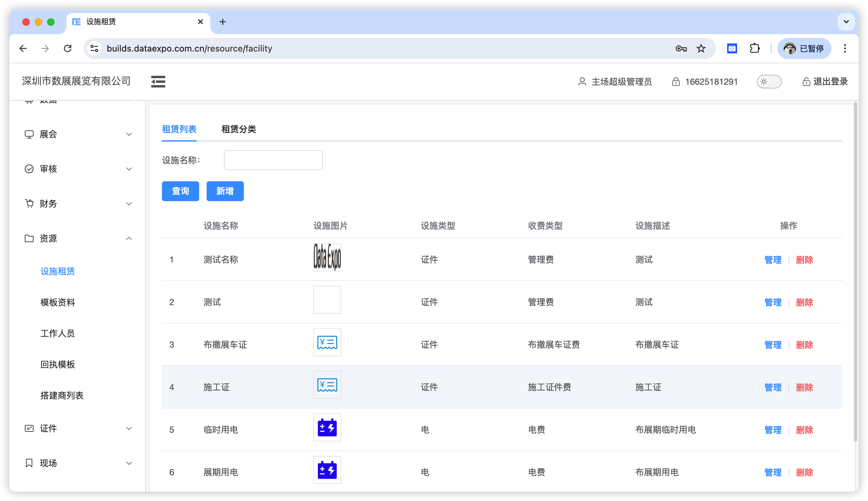This screenshot has width=868, height=501.
Task: Select the 租赁列表 tab
Action: coord(179,129)
